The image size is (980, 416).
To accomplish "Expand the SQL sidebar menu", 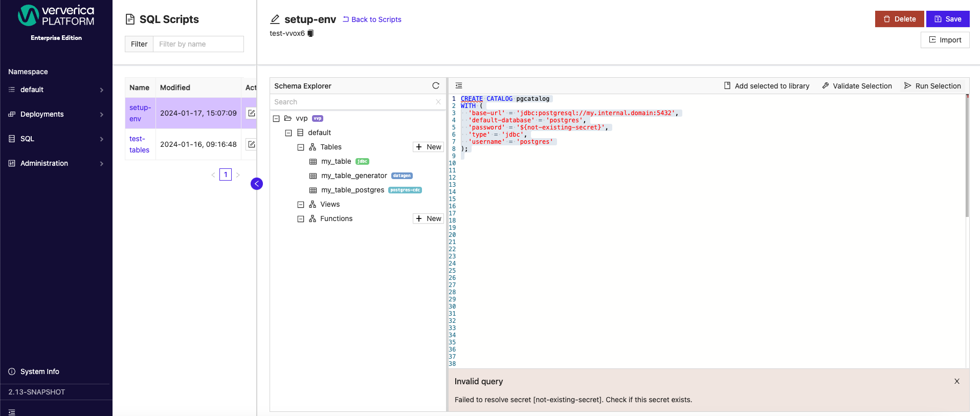I will pos(56,139).
